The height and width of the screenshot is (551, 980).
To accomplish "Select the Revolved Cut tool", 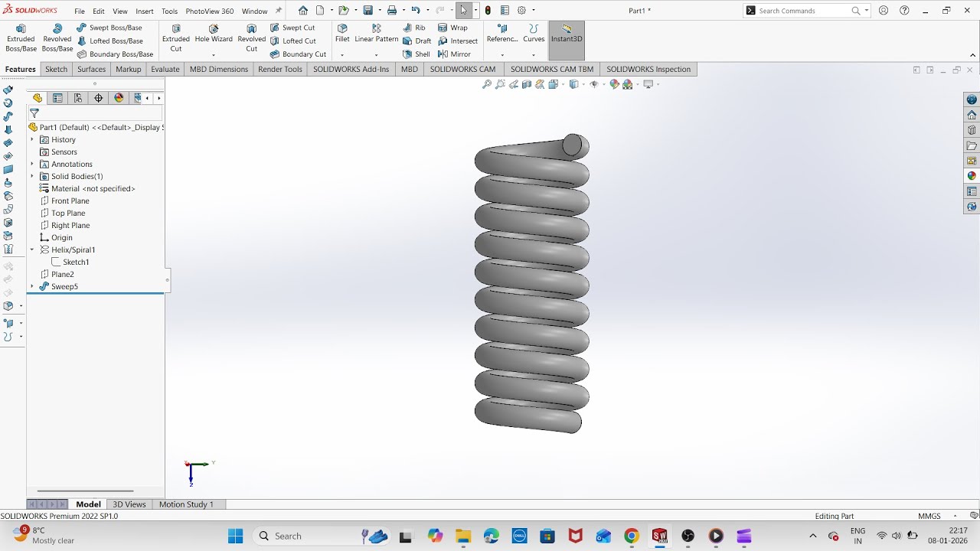I will click(251, 38).
